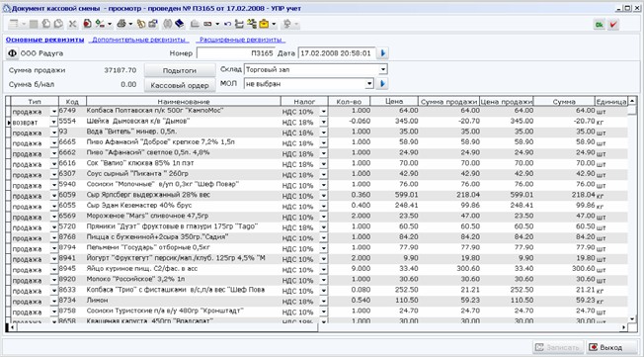The image size is (644, 357).
Task: Switch to Основные реквизиты tab
Action: 44,40
